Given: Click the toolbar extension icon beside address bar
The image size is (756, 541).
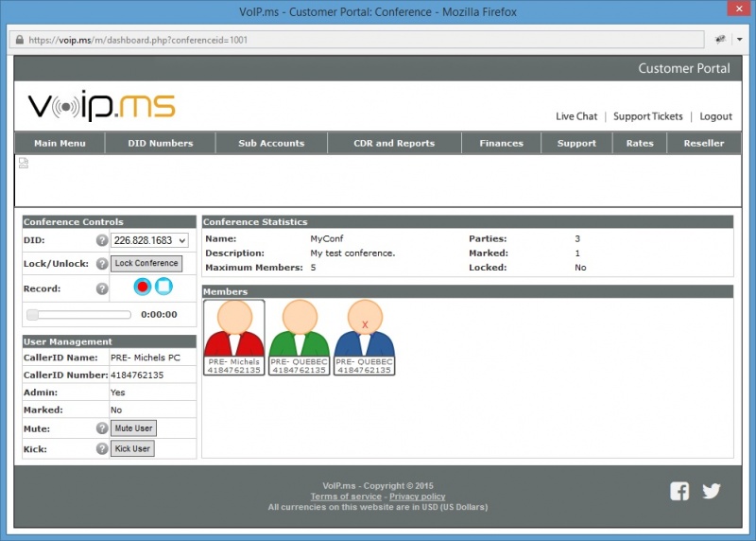Looking at the screenshot, I should (720, 40).
